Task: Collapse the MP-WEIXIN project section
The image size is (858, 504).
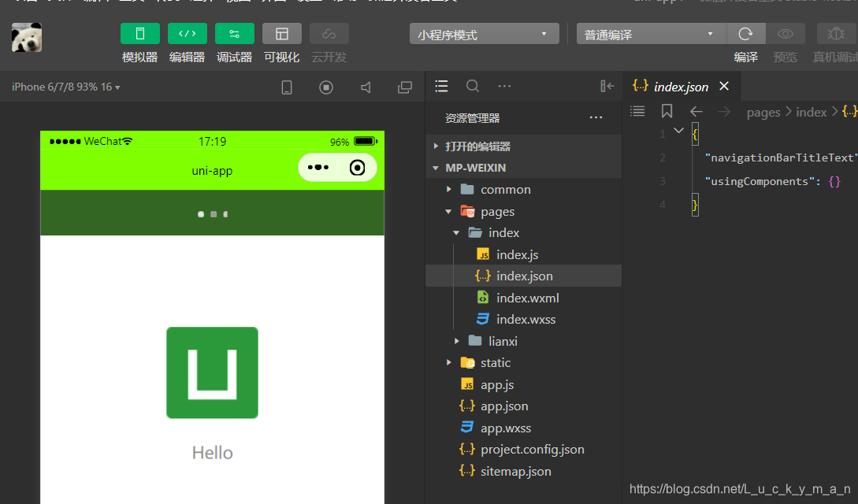Action: 524,168
